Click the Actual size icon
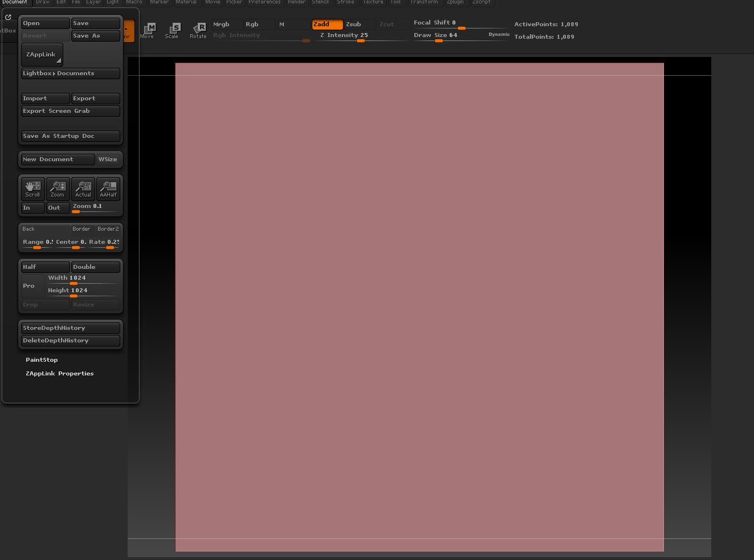754x560 pixels. [83, 189]
